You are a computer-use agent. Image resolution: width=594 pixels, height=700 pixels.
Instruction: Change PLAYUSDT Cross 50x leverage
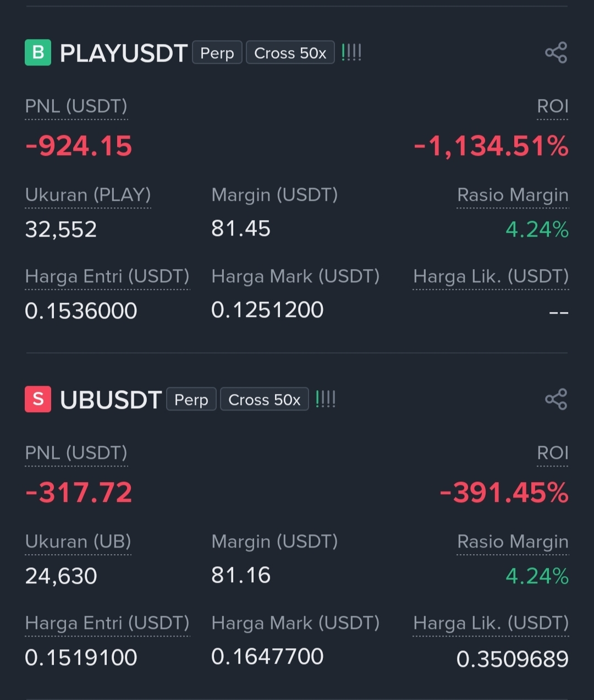290,53
